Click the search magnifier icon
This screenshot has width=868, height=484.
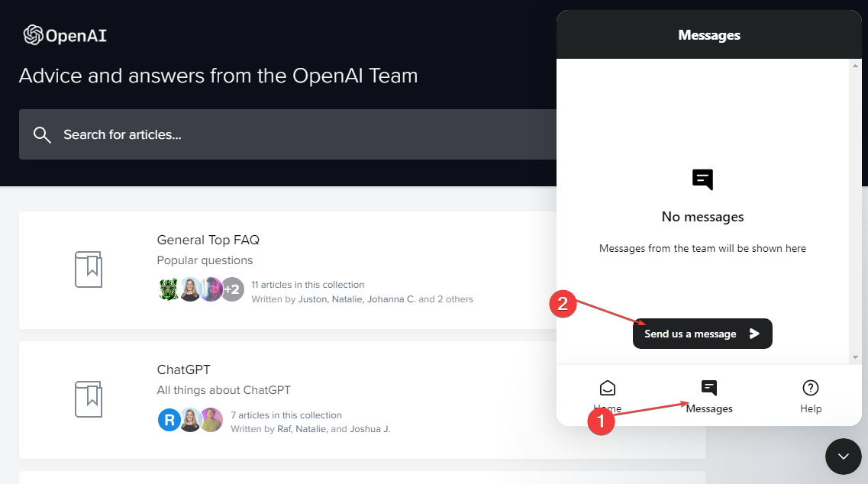(42, 134)
